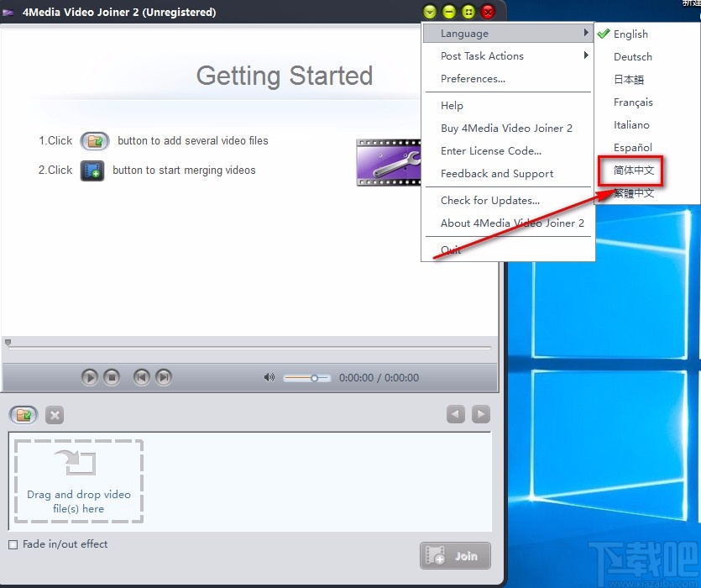
Task: Click the Join button
Action: pos(455,556)
